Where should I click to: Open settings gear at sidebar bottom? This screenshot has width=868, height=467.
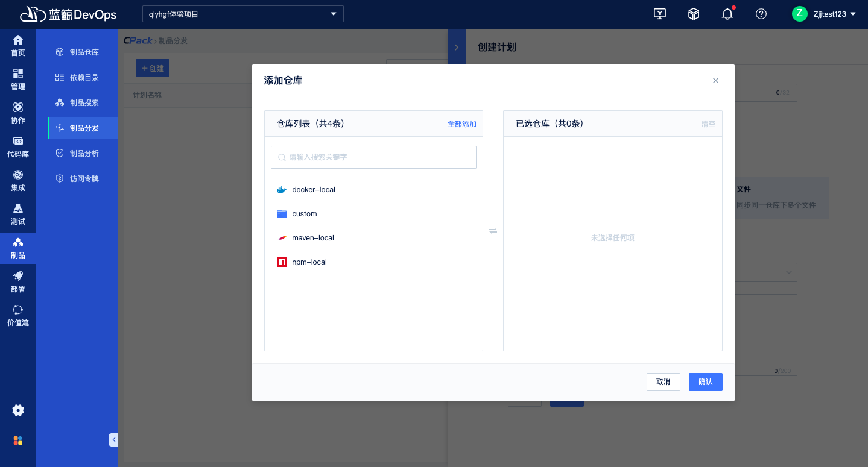click(18, 410)
